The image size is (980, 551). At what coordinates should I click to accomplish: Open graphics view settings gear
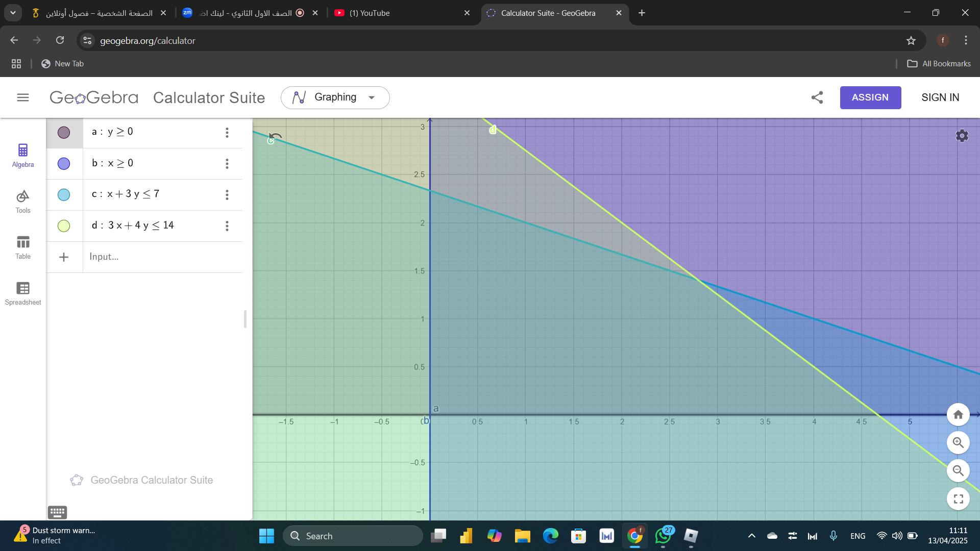tap(962, 136)
